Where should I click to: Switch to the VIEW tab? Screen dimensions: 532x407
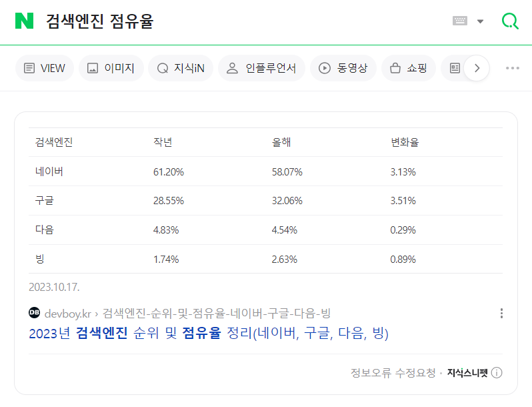[45, 68]
